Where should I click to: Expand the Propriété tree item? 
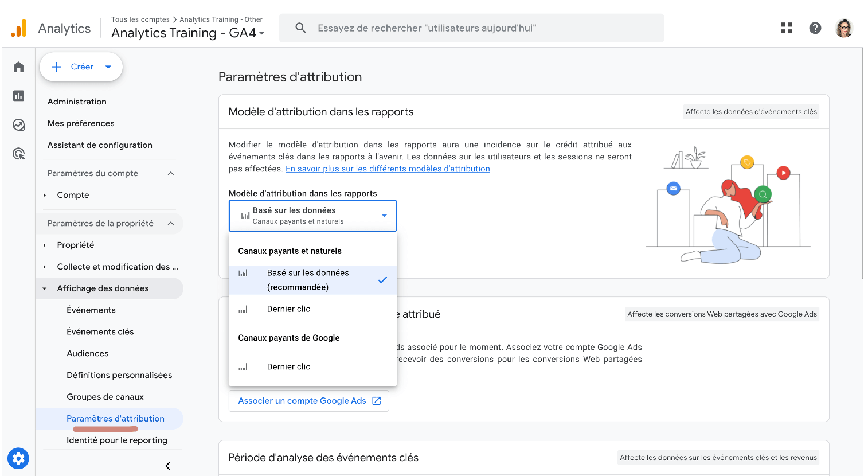tap(45, 245)
